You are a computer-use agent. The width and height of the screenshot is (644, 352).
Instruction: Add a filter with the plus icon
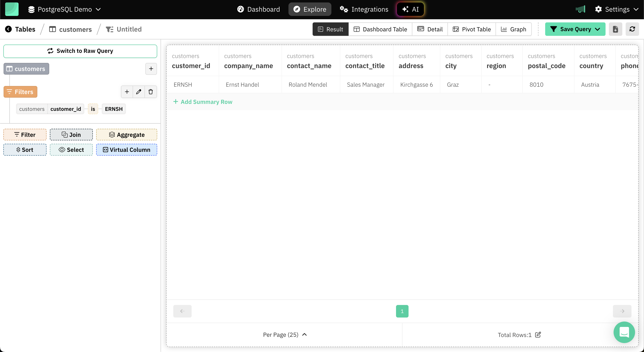(127, 92)
